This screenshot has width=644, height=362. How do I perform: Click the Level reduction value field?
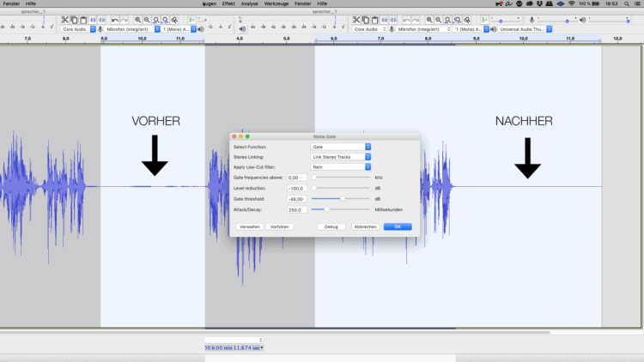[296, 188]
